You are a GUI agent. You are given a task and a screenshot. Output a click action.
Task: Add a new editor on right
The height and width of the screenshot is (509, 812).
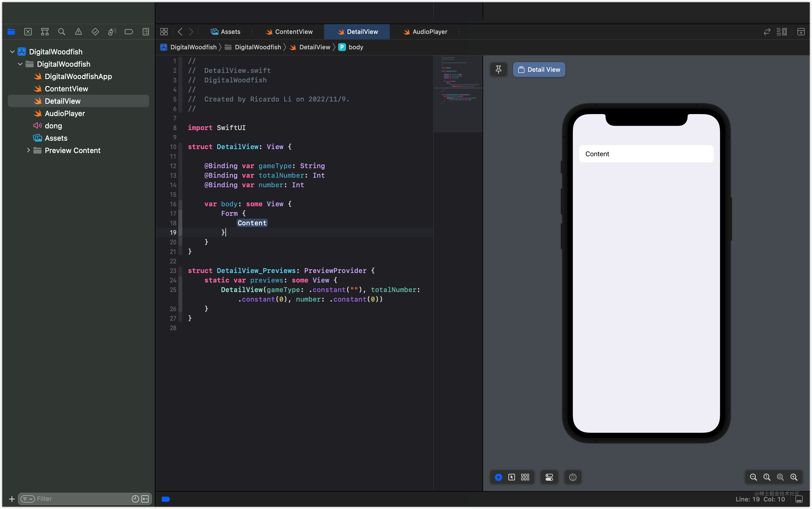pyautogui.click(x=801, y=32)
